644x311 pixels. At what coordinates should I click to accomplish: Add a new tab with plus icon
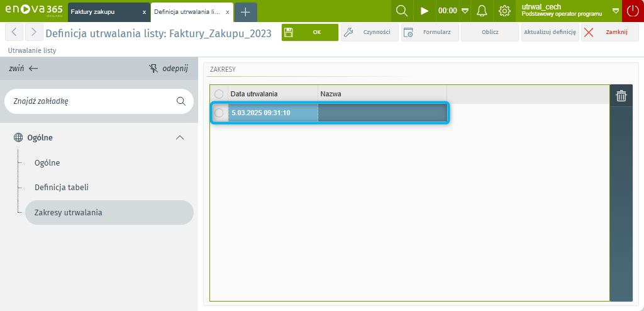(x=246, y=12)
